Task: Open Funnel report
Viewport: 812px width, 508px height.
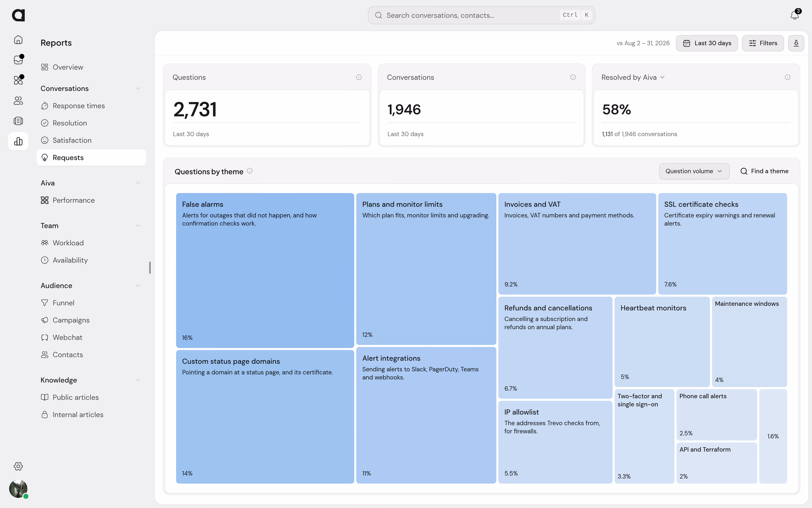Action: pos(91,303)
